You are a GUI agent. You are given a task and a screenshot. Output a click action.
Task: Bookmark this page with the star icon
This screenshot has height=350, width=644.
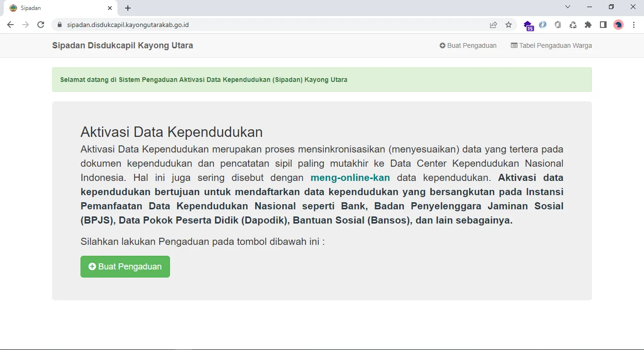[509, 25]
